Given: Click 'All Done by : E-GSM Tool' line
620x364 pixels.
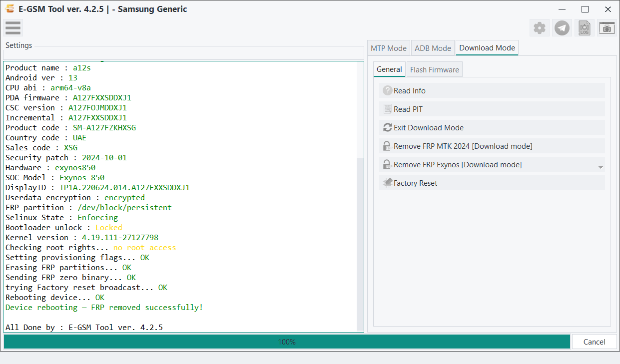Looking at the screenshot, I should pos(84,327).
